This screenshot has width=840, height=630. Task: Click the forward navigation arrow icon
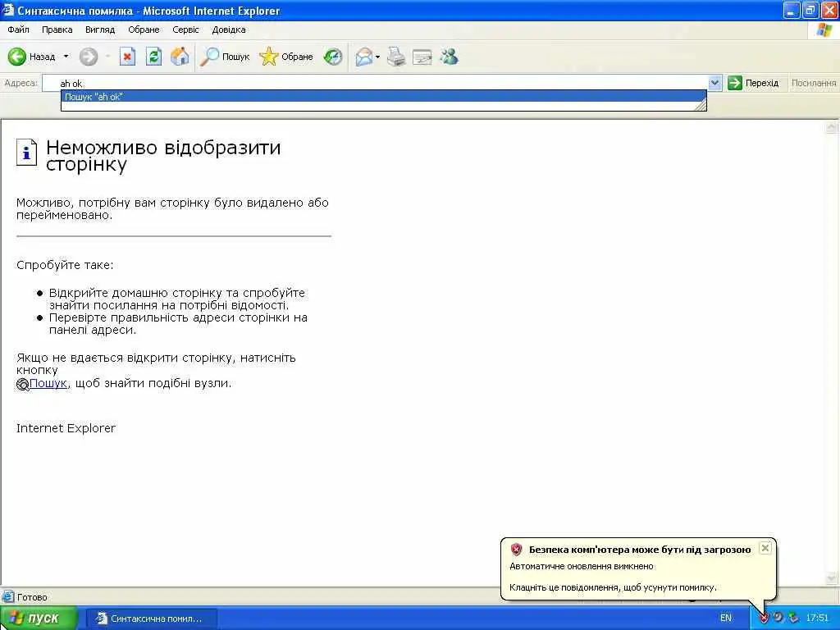[x=89, y=57]
